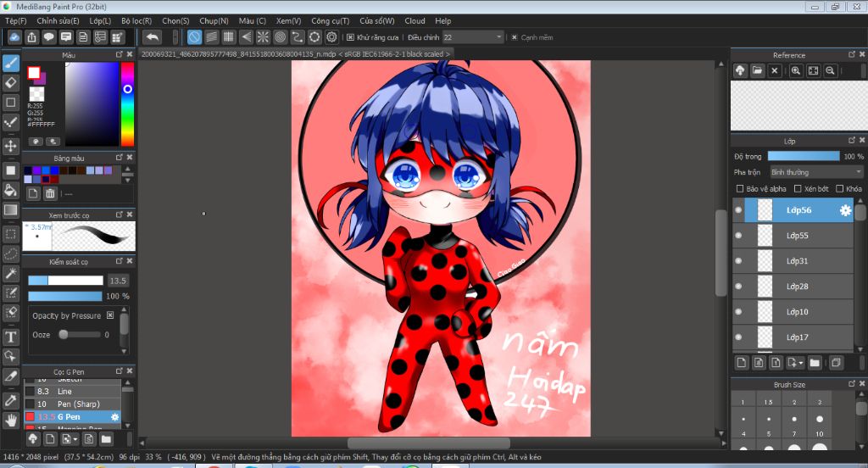Delete selected palette color with trash icon

[x=50, y=193]
